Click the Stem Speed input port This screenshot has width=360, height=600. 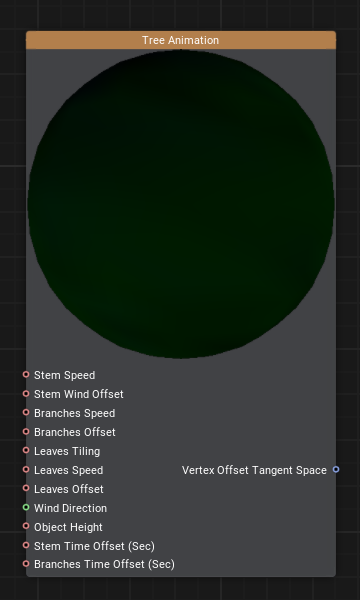tap(26, 375)
